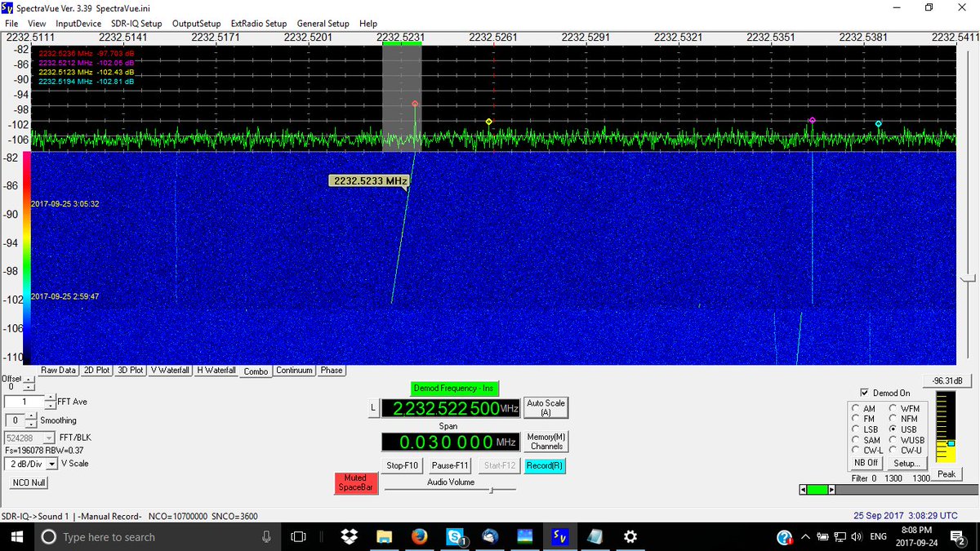Decrease Smoothing value with down arrow
Image resolution: width=980 pixels, height=551 pixels.
31,424
